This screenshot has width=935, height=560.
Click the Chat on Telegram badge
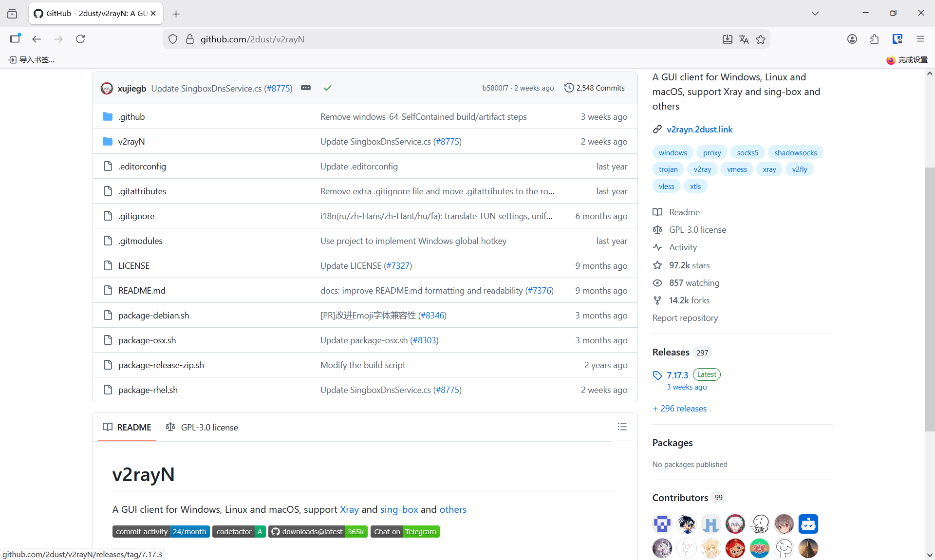tap(405, 531)
